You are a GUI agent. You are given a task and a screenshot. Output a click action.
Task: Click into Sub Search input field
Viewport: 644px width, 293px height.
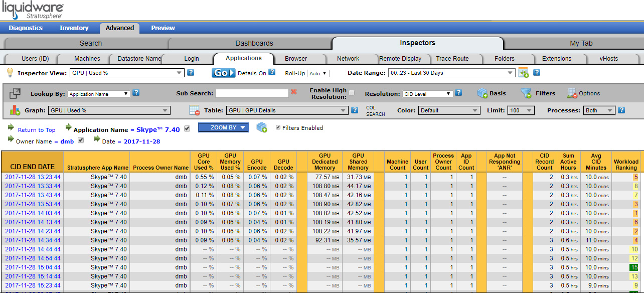coord(252,93)
